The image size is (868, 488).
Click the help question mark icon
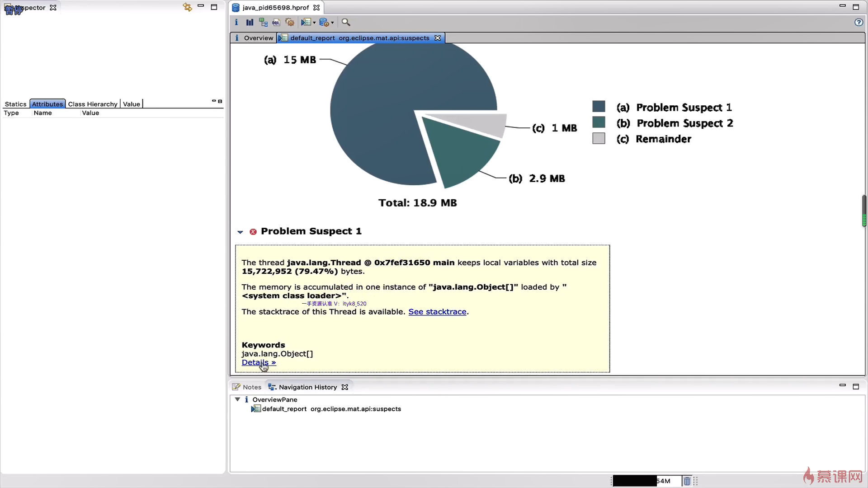click(859, 22)
